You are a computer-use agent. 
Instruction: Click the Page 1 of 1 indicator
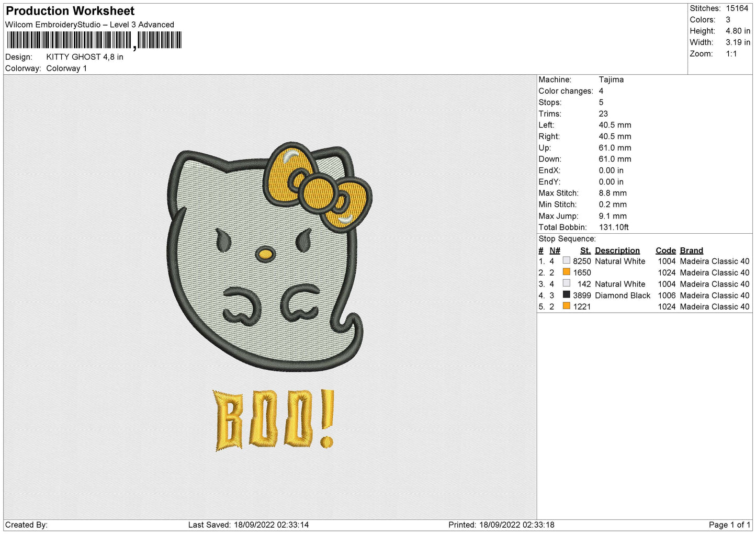pos(729,525)
